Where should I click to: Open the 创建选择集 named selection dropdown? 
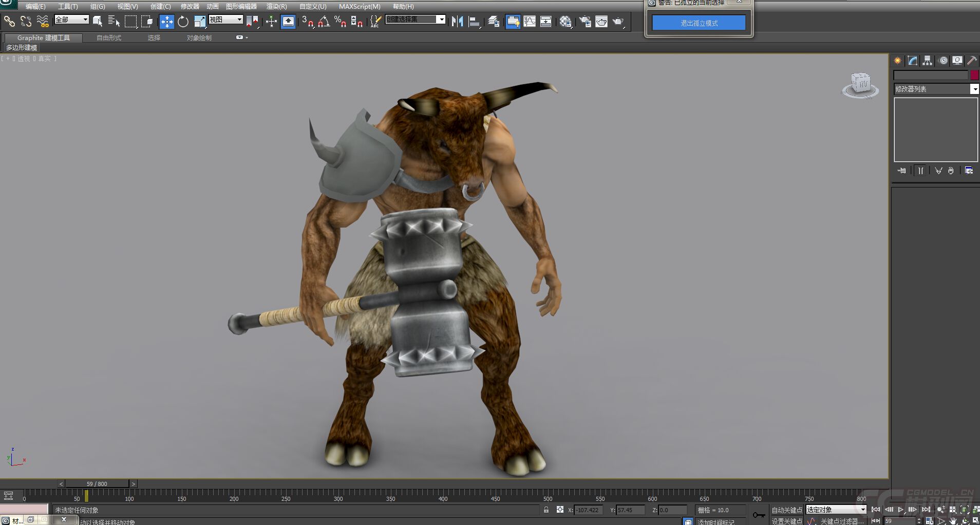[x=416, y=19]
